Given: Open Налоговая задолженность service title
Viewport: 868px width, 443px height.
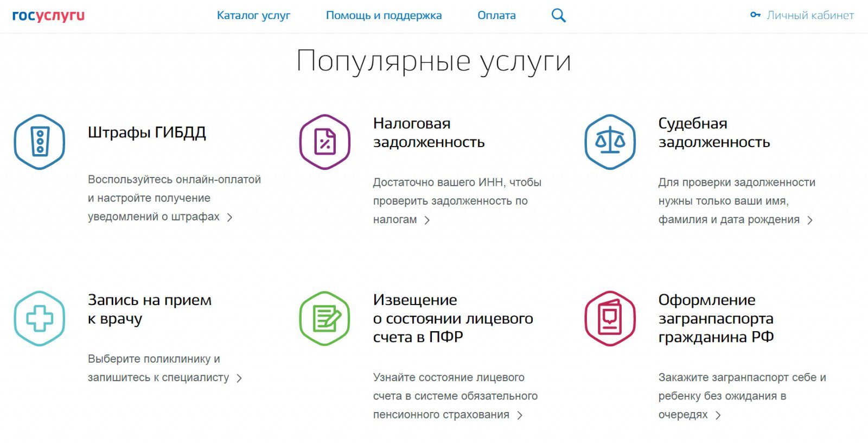Looking at the screenshot, I should point(429,132).
